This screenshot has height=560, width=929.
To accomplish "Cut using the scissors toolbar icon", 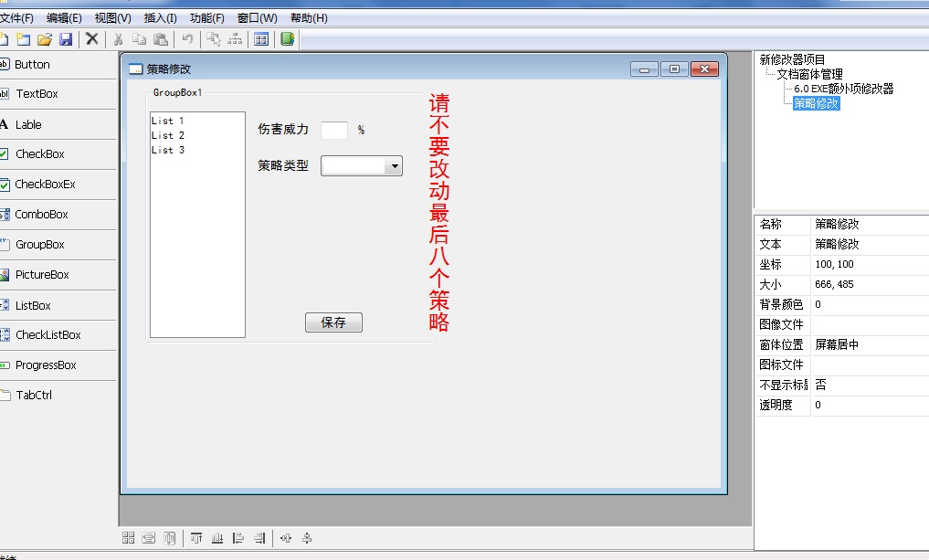I will click(x=118, y=39).
